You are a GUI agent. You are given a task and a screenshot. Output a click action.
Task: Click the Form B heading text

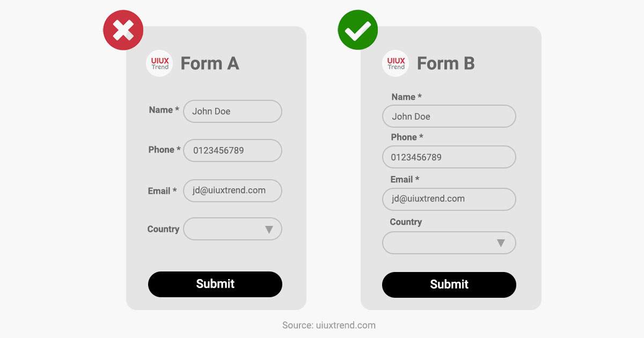click(x=446, y=63)
